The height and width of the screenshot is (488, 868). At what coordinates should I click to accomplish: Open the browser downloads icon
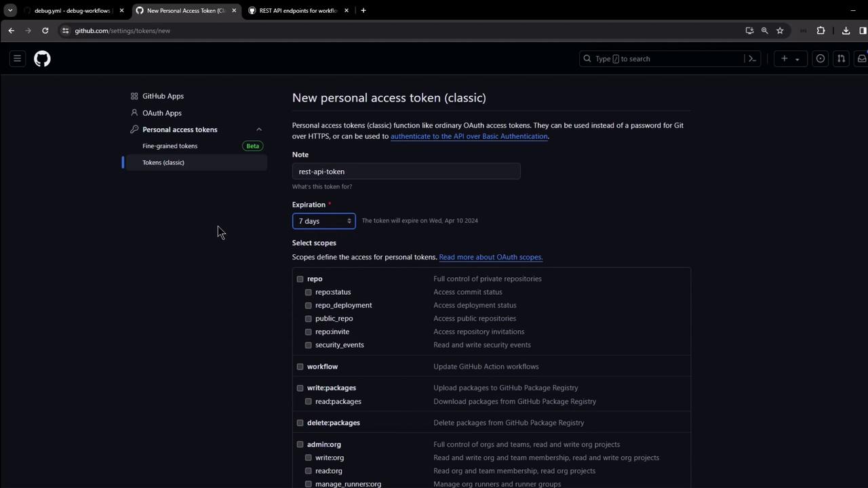pyautogui.click(x=846, y=30)
